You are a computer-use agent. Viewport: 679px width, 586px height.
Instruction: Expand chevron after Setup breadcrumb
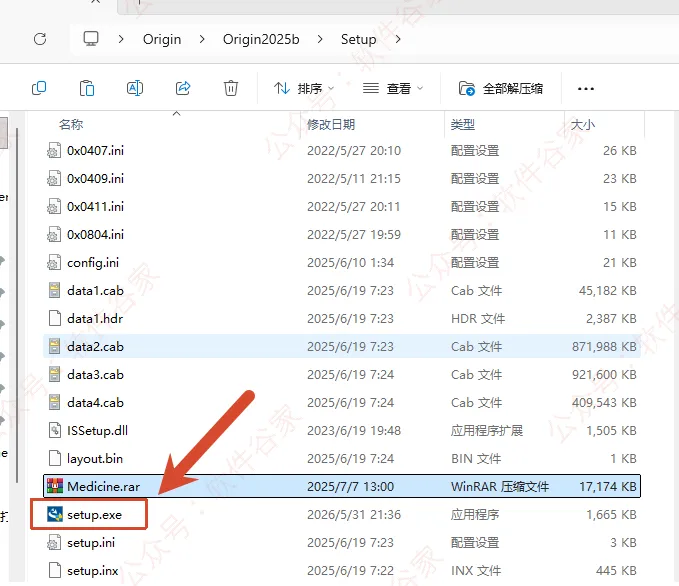[398, 39]
